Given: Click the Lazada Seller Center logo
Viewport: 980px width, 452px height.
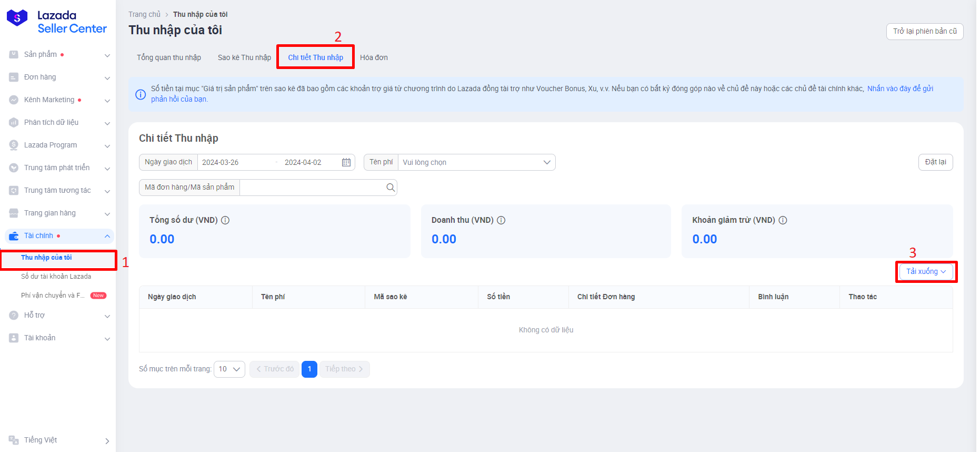Looking at the screenshot, I should 57,22.
